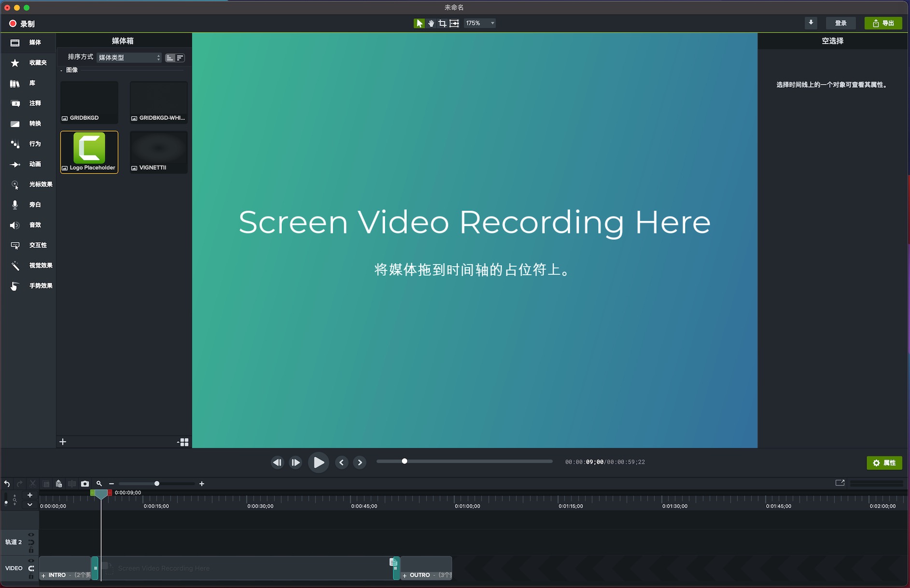The image size is (910, 588).
Task: Toggle lock for VIDEO track
Action: click(x=31, y=576)
